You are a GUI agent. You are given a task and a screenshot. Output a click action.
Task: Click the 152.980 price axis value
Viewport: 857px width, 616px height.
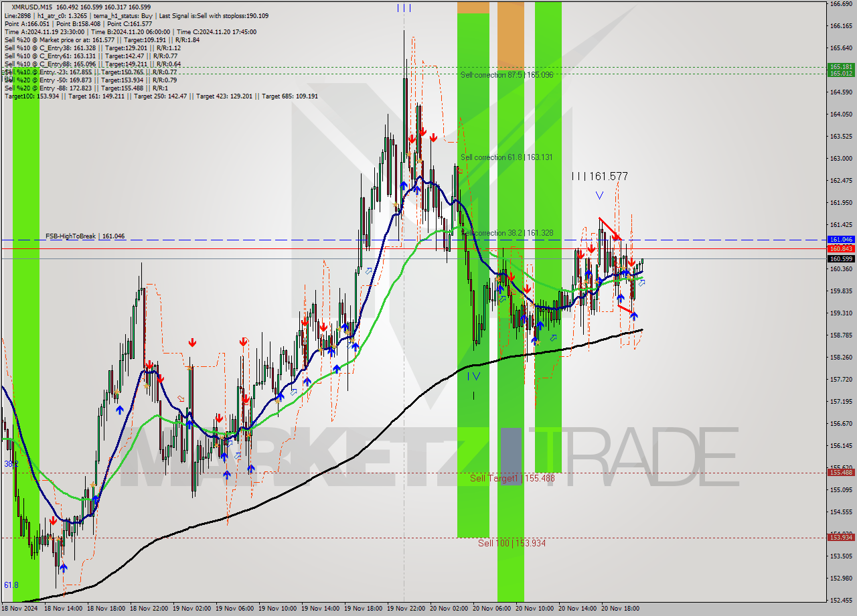tap(841, 579)
